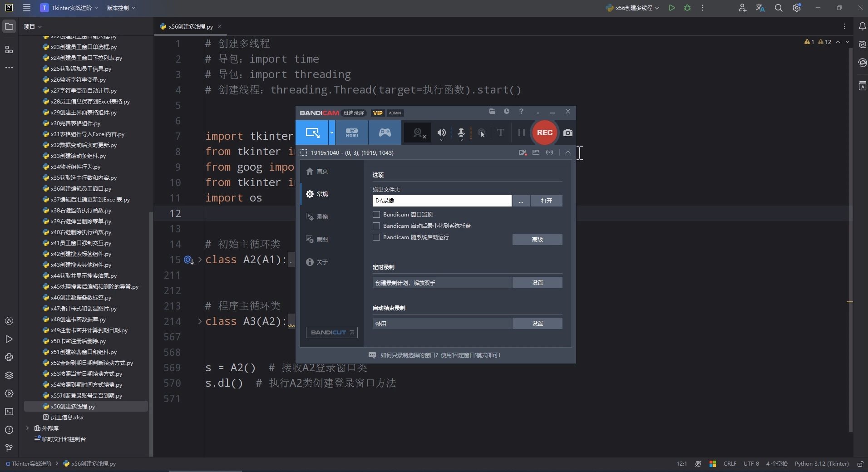Image resolution: width=868 pixels, height=472 pixels.
Task: Open the recording mode dropdown arrow
Action: tap(332, 133)
